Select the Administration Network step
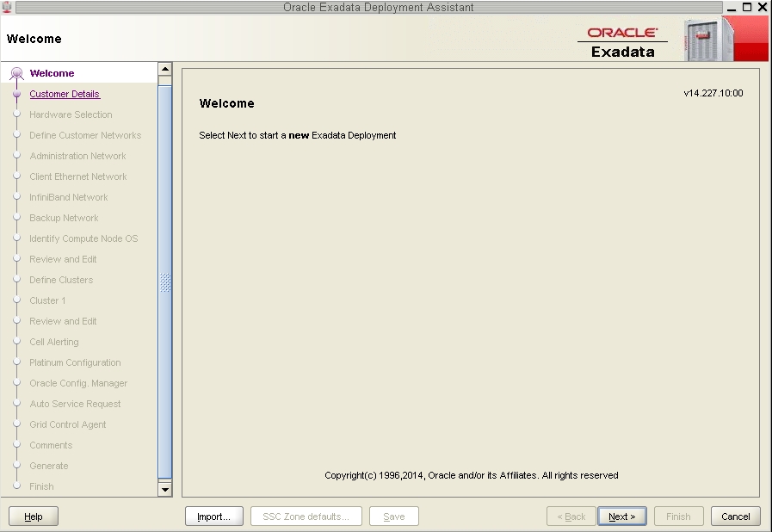772x532 pixels. click(x=78, y=156)
